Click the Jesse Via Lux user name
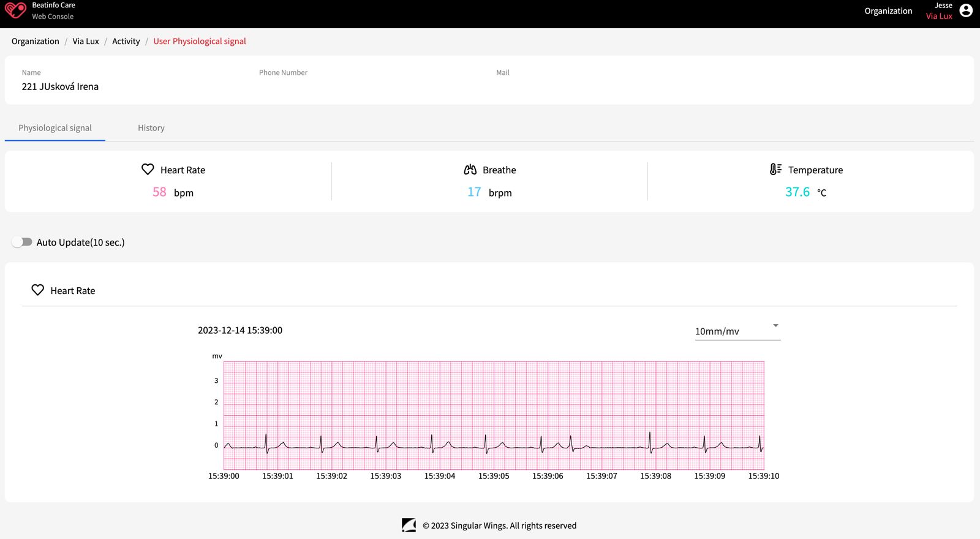The image size is (980, 539). [940, 11]
